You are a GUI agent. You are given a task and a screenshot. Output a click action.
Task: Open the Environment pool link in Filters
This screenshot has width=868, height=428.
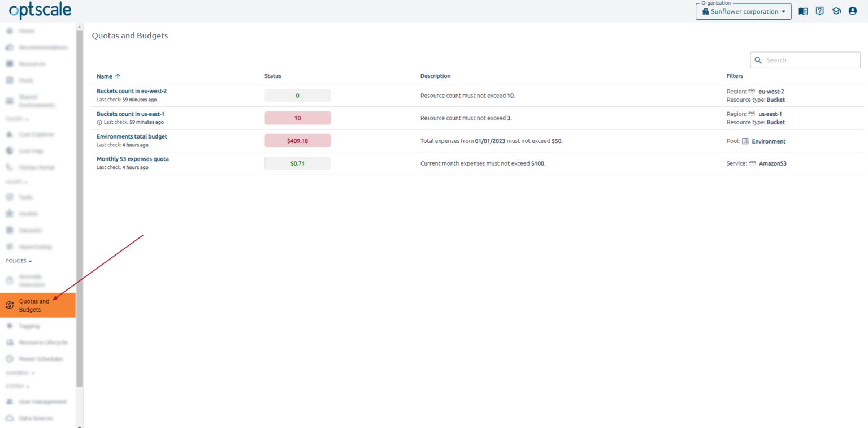click(770, 141)
